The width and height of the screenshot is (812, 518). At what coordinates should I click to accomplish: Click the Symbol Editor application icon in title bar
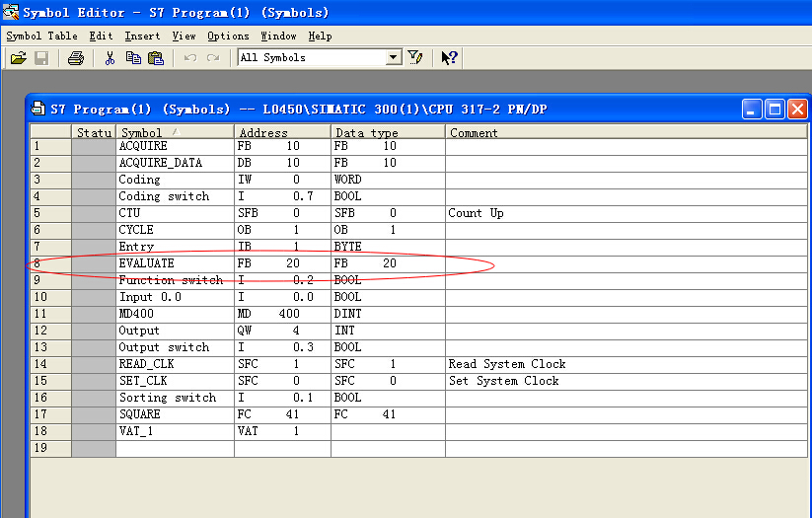(x=10, y=12)
